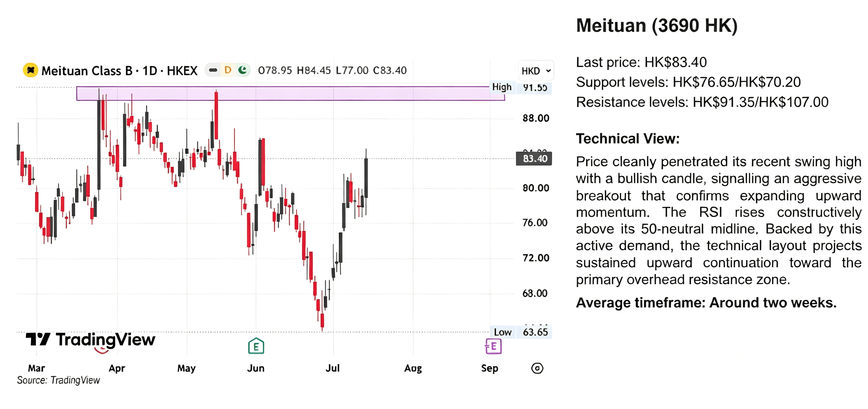Click the Meituan yellow logo icon

(x=30, y=70)
